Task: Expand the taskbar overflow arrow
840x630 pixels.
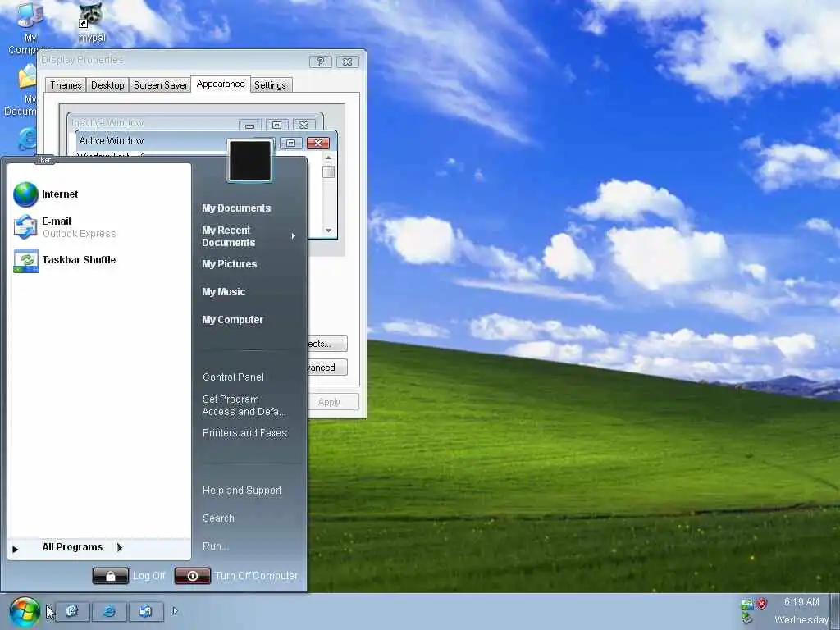Action: (x=175, y=610)
